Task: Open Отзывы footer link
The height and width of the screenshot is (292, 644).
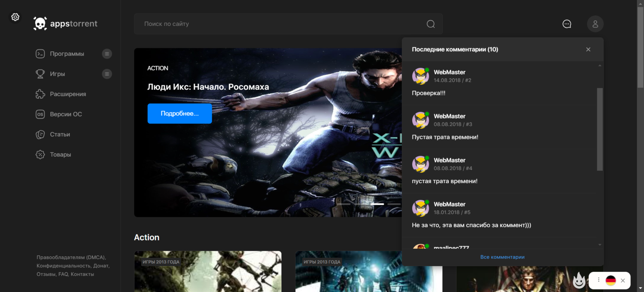Action: point(46,274)
